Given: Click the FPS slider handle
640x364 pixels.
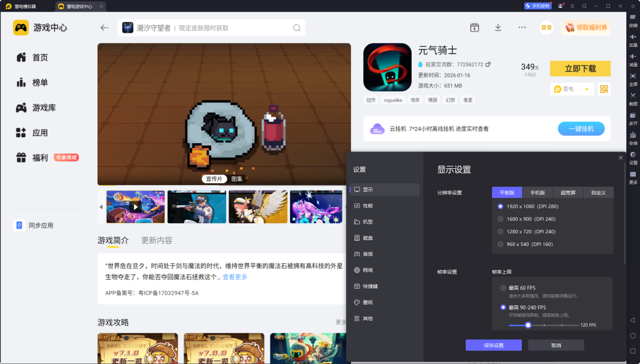Looking at the screenshot, I should click(528, 325).
